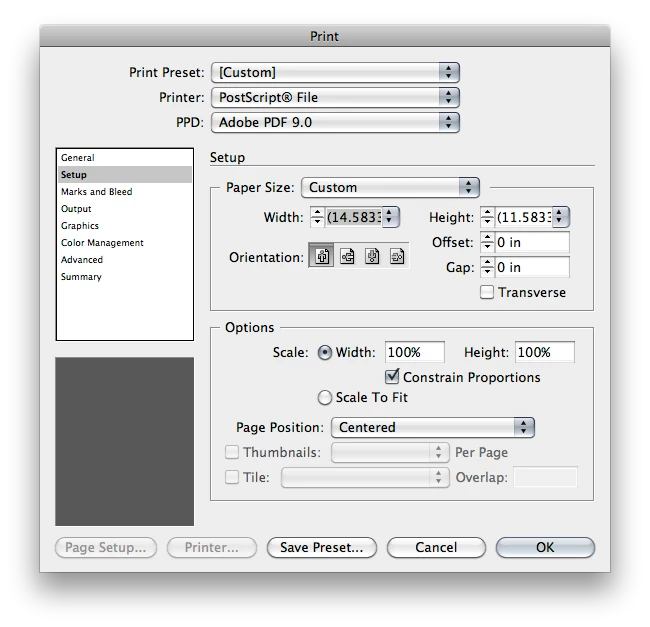The width and height of the screenshot is (650, 627).
Task: Click the paper Height stepper
Action: (x=487, y=217)
